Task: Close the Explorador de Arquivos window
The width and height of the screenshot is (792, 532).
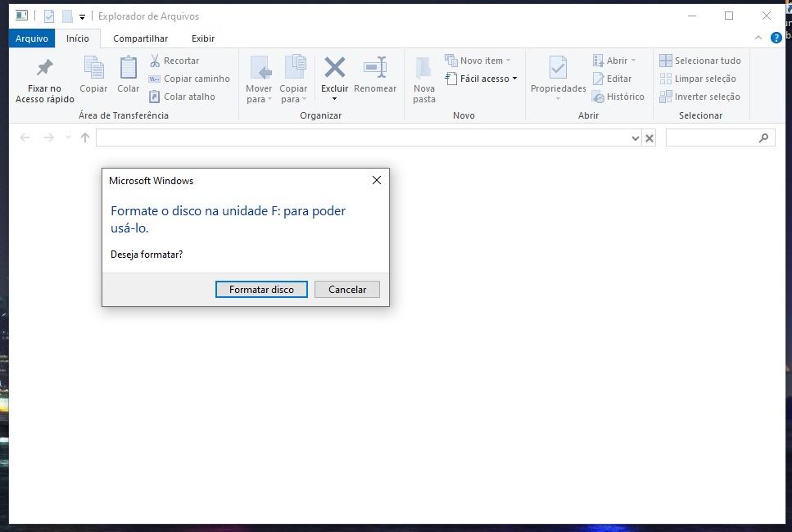Action: coord(767,16)
